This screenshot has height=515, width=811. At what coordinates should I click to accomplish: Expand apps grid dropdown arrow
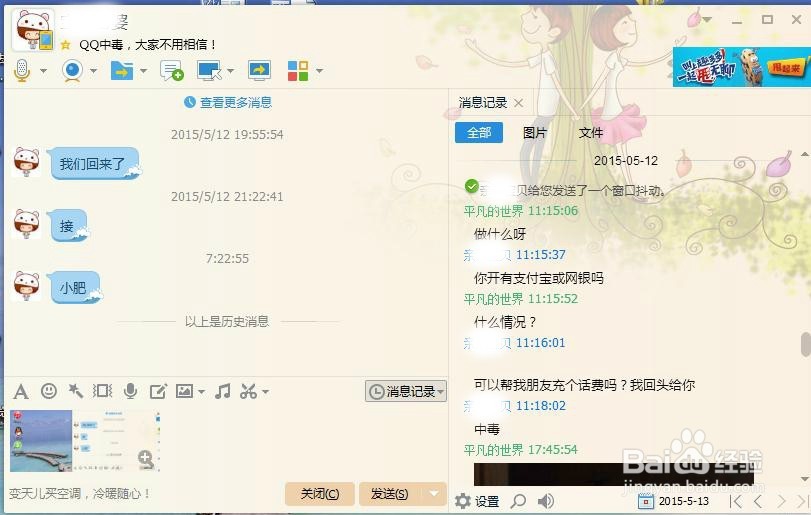[x=320, y=71]
